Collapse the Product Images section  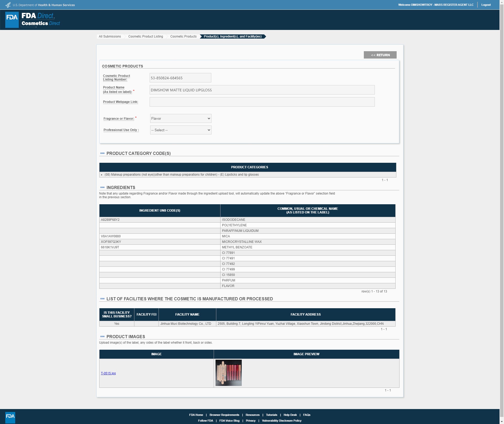102,337
